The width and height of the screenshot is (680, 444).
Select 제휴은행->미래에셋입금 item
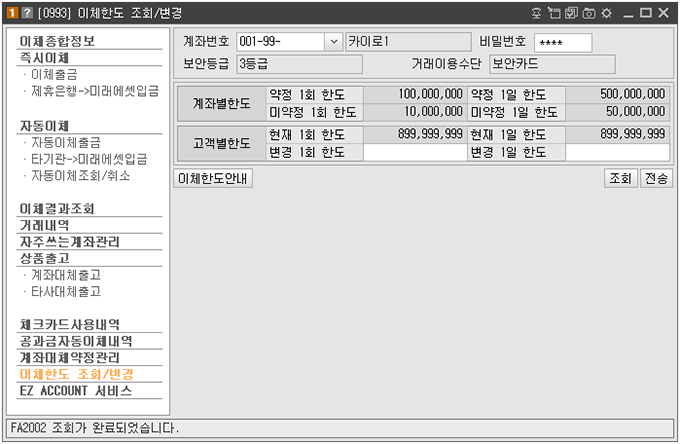[x=95, y=91]
